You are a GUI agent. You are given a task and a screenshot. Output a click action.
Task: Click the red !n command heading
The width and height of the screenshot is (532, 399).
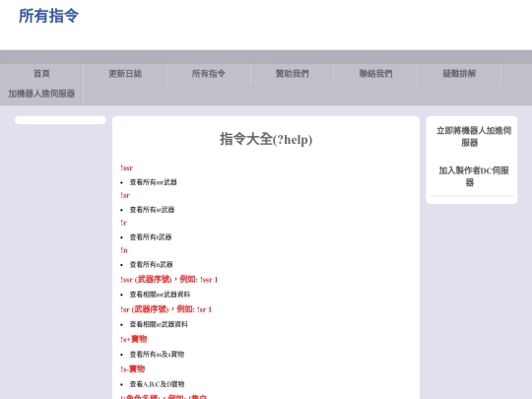coord(124,250)
